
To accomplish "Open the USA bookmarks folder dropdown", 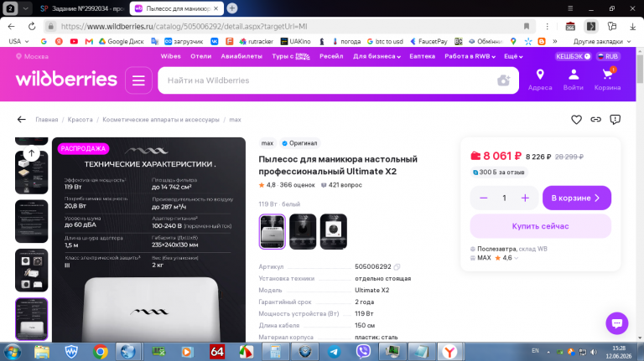I will point(19,41).
